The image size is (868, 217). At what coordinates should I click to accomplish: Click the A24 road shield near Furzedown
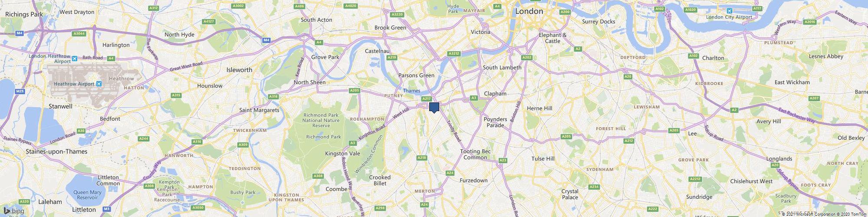click(x=450, y=173)
